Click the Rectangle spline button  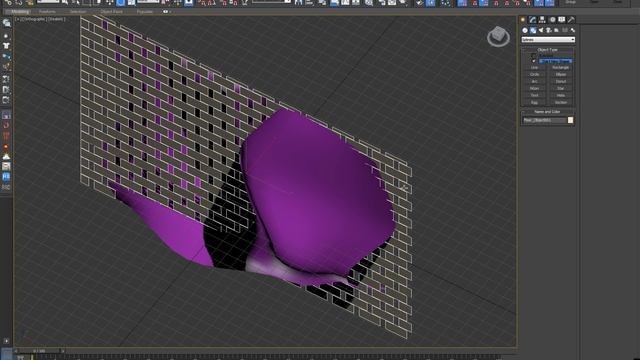click(561, 67)
